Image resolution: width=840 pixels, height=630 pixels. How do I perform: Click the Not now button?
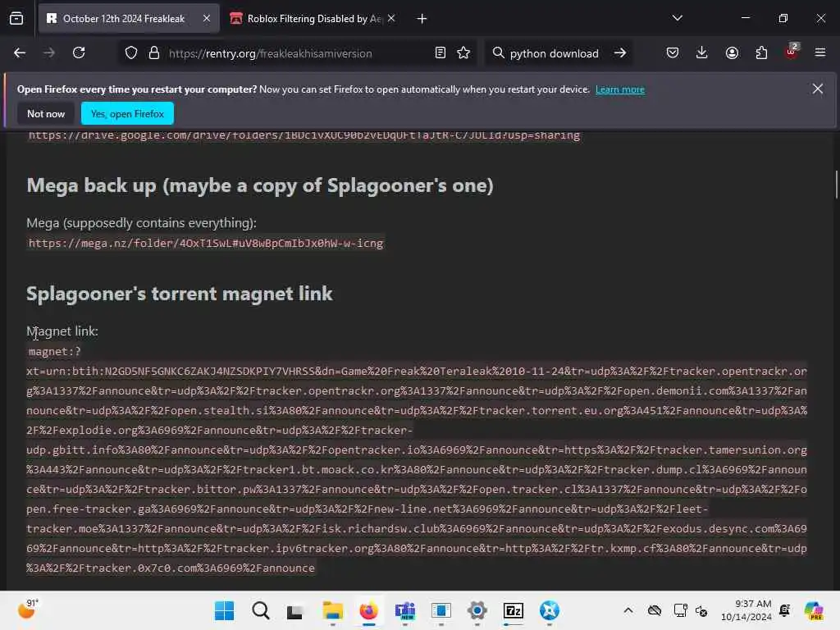tap(46, 113)
